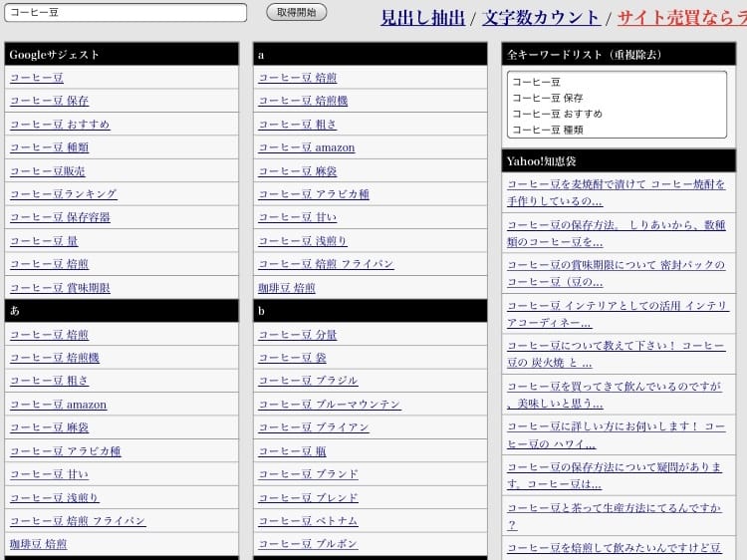The image size is (747, 560).
Task: Open コーヒー豆 麻袋 under the a heading
Action: point(298,170)
